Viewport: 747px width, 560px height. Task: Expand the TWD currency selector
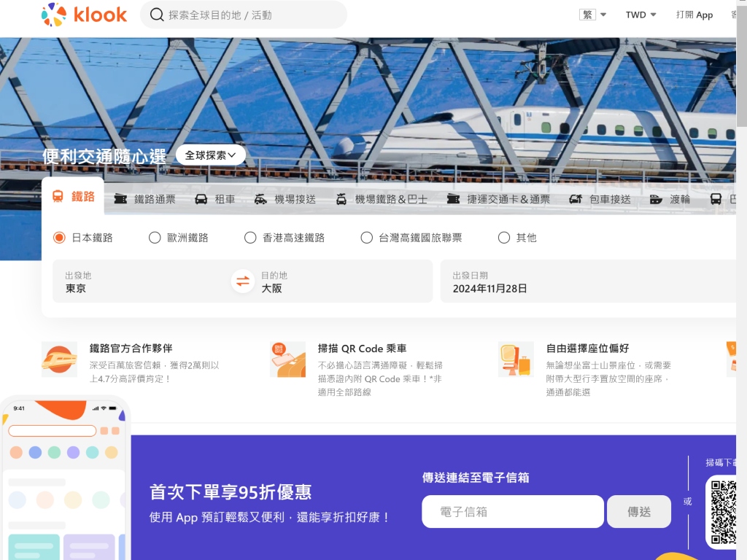(640, 14)
